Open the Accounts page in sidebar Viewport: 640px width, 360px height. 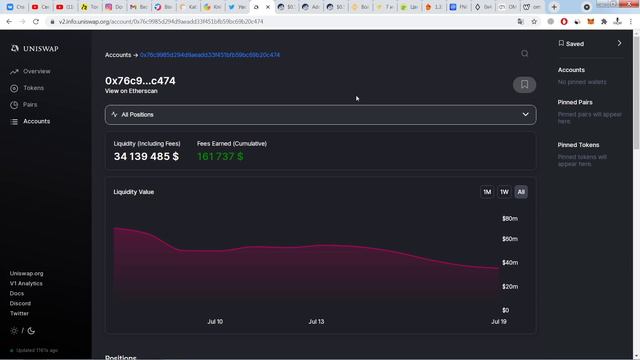(x=37, y=122)
